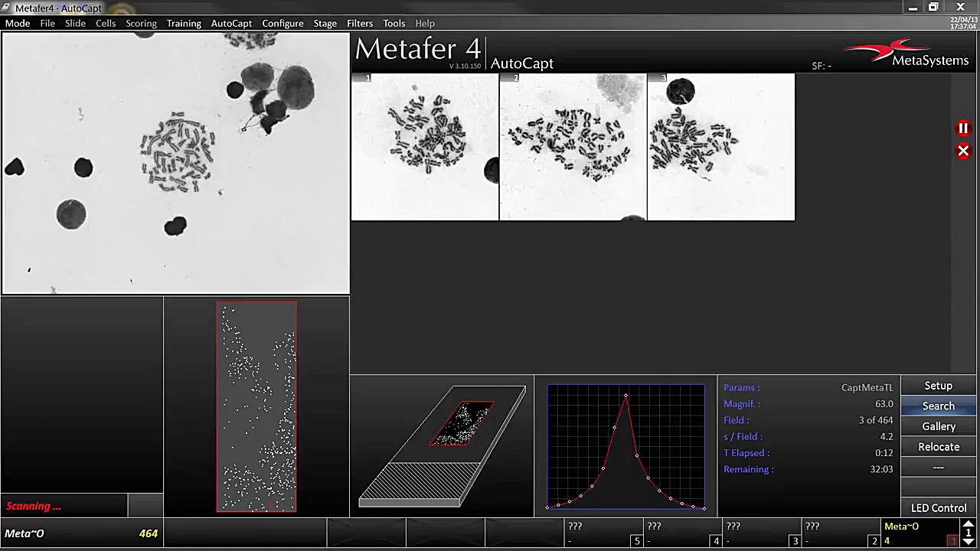Abort the scan with the red X icon

[x=963, y=151]
